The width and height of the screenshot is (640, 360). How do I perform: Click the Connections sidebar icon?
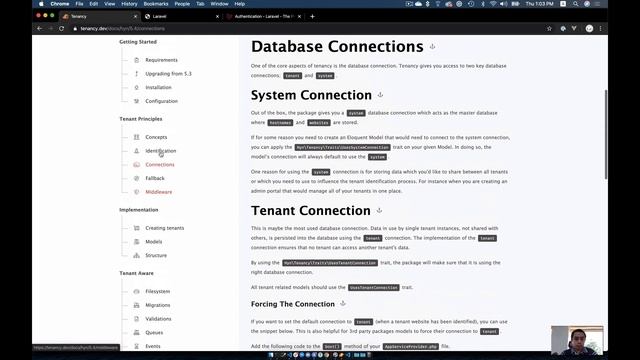pyautogui.click(x=136, y=164)
